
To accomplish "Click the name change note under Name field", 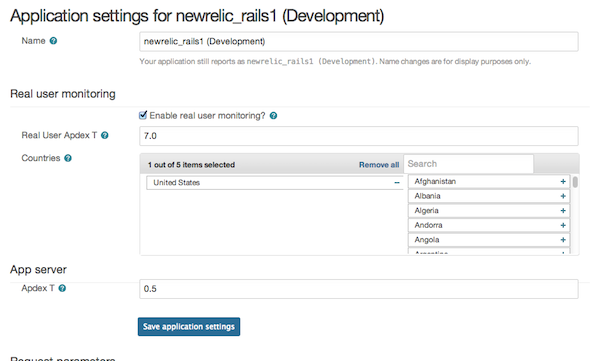I will [x=335, y=61].
